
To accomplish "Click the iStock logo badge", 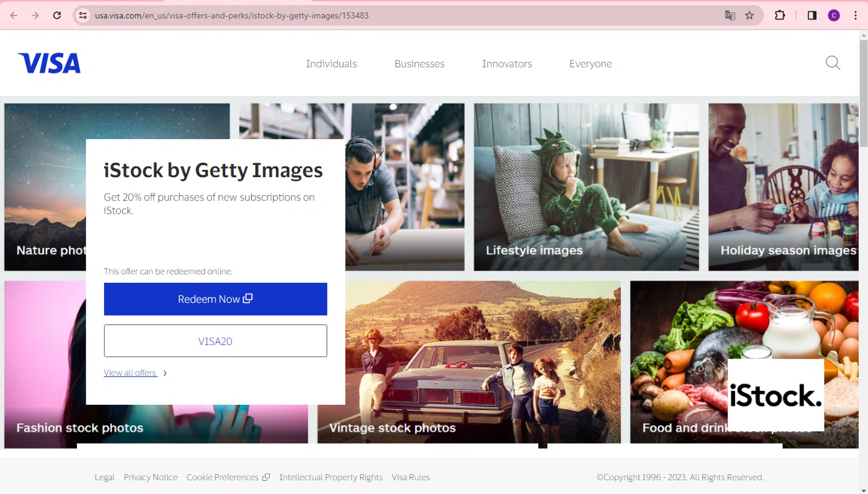I will pyautogui.click(x=775, y=395).
